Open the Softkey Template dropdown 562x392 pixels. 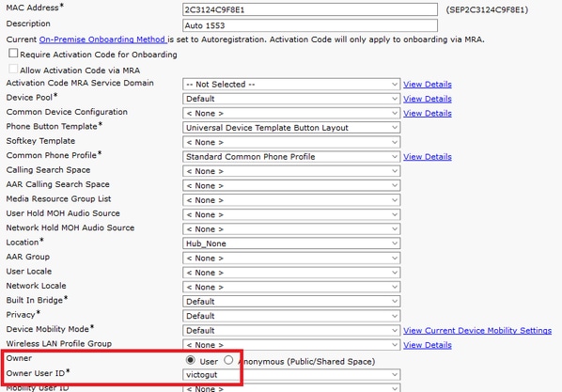291,142
